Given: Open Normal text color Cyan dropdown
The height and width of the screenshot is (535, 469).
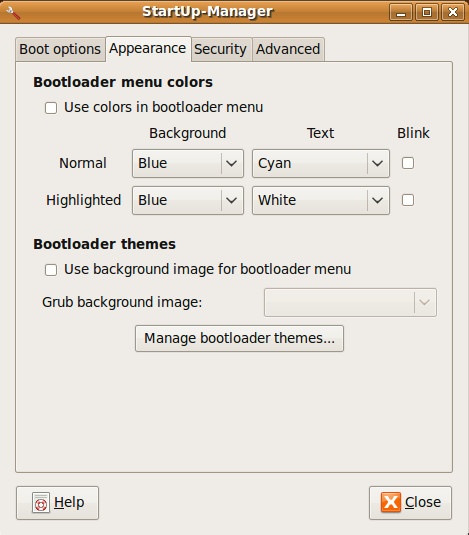Looking at the screenshot, I should pyautogui.click(x=321, y=163).
